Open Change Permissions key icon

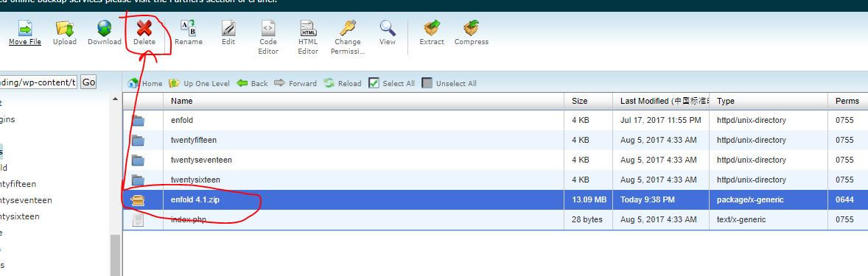348,28
